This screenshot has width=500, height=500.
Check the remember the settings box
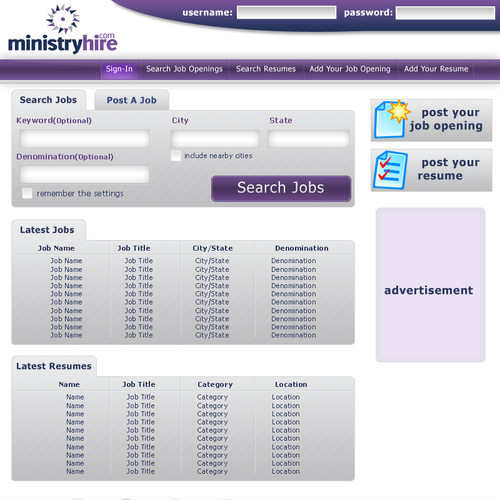(x=27, y=193)
